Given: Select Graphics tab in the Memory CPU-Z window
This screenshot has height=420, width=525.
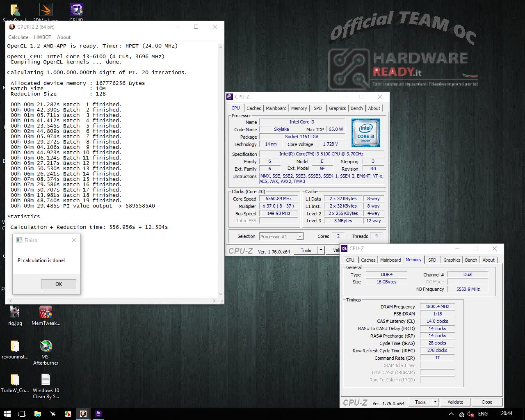Looking at the screenshot, I should coord(452,260).
